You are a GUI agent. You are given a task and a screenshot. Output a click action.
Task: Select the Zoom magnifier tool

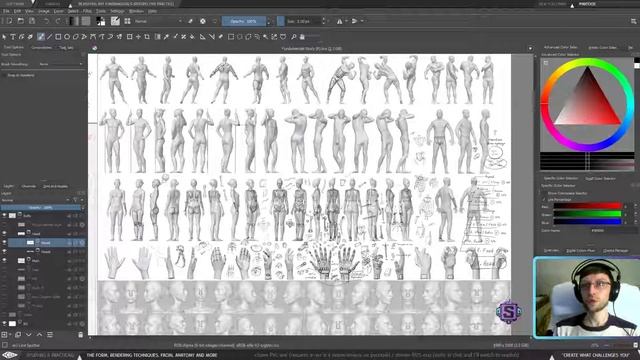coord(293,37)
